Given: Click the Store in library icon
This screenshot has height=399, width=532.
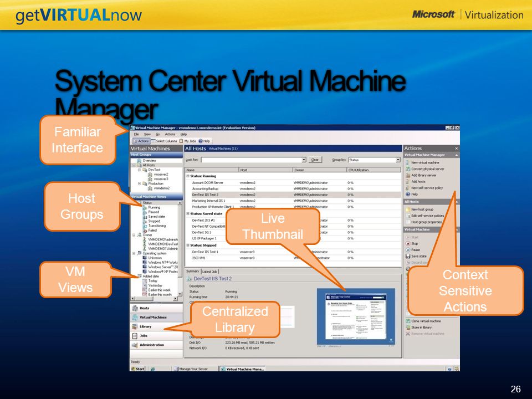Looking at the screenshot, I should [x=408, y=328].
